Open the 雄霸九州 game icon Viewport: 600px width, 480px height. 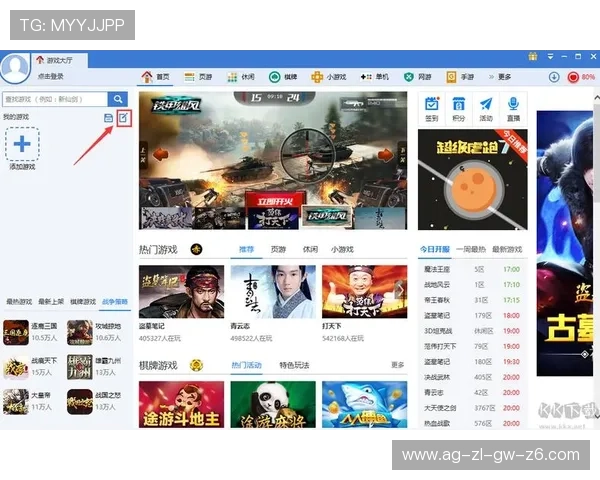80,367
